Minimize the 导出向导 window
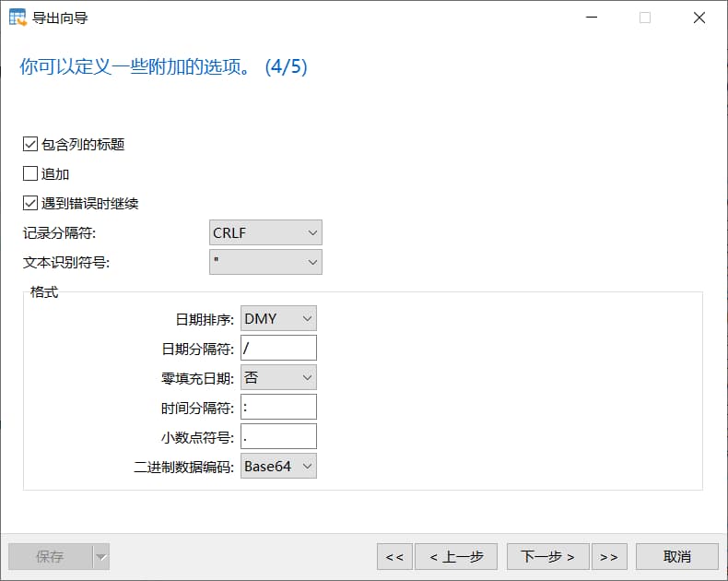Viewport: 728px width, 581px height. [592, 18]
